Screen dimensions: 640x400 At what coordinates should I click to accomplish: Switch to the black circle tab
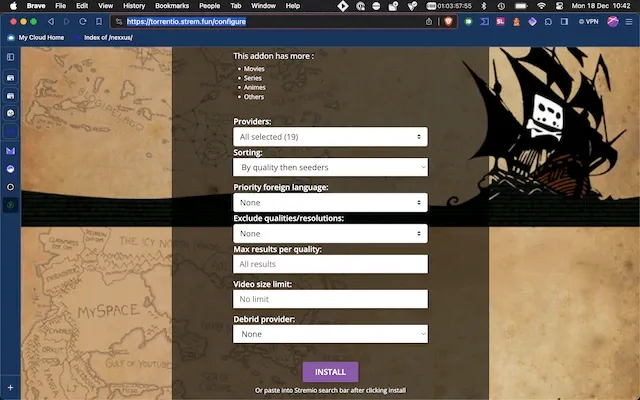click(x=11, y=187)
